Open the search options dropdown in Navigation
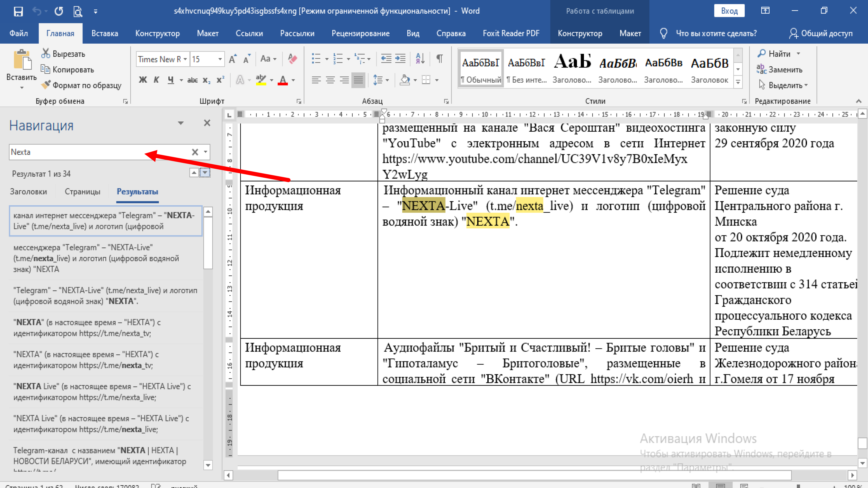 click(205, 152)
